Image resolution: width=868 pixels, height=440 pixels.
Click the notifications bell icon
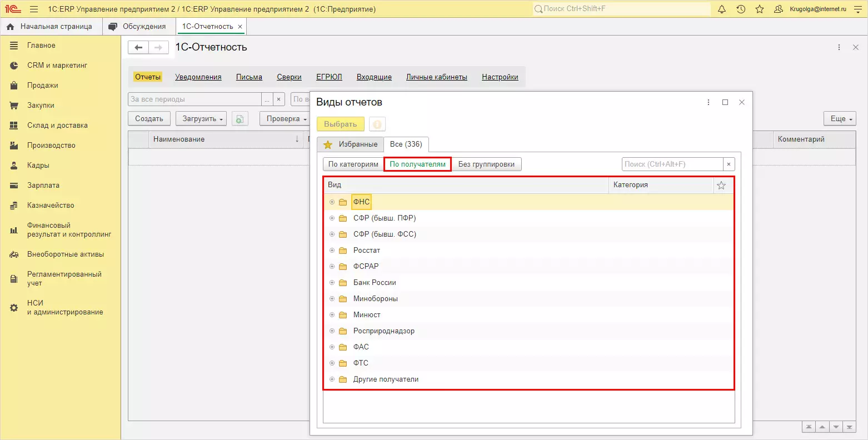[722, 9]
